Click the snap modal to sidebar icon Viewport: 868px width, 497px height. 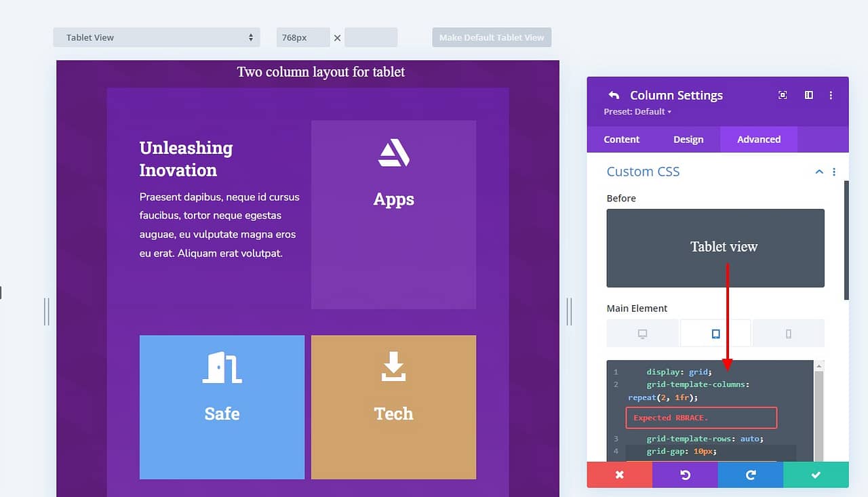(808, 96)
